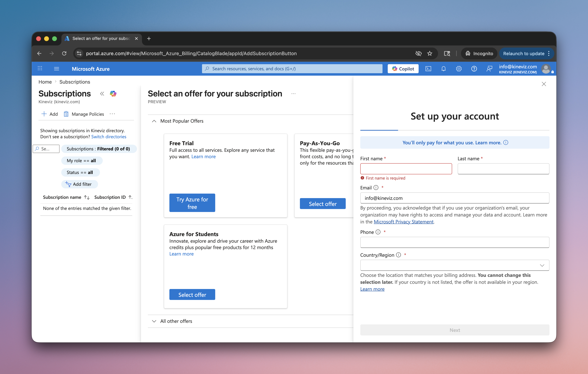Open the feedback icon in header
This screenshot has width=588, height=374.
click(489, 69)
